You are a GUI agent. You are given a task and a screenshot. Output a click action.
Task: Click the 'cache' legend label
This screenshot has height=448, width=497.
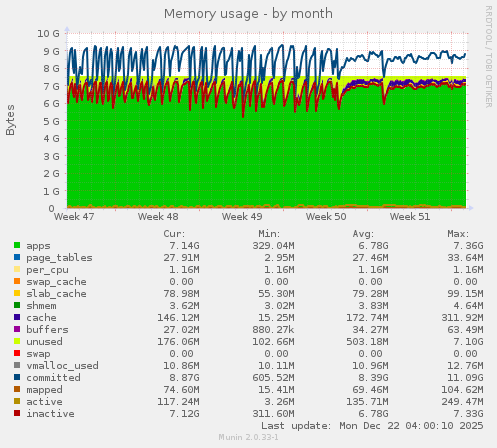[x=41, y=318]
